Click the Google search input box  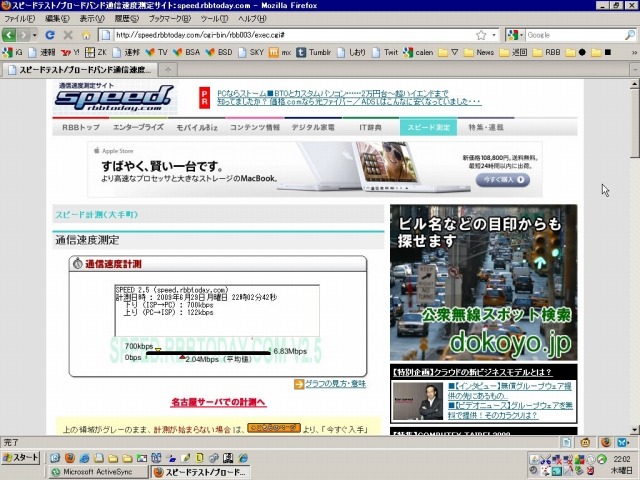(574, 35)
